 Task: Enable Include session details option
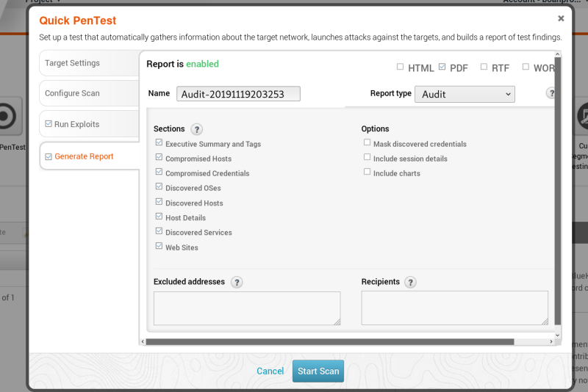click(x=367, y=157)
